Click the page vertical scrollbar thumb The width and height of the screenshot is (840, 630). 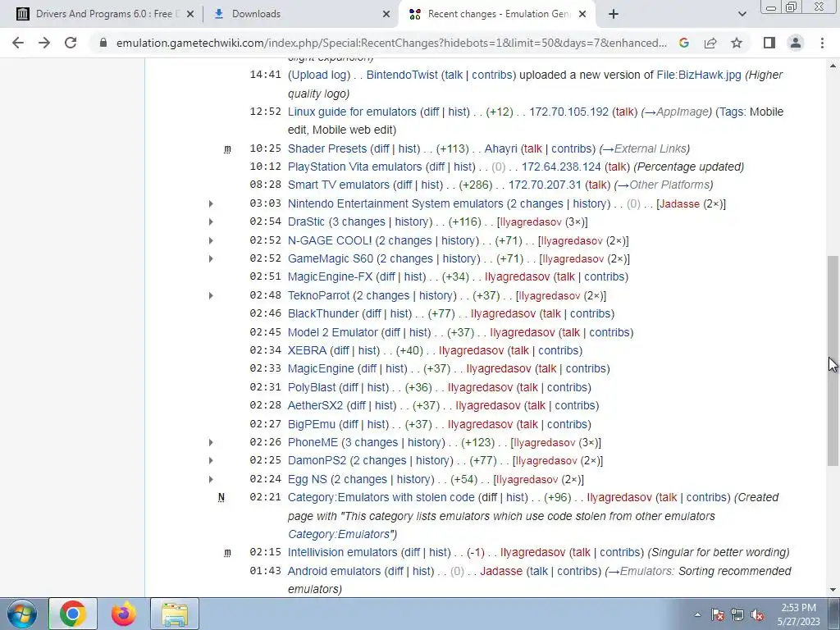click(x=833, y=360)
